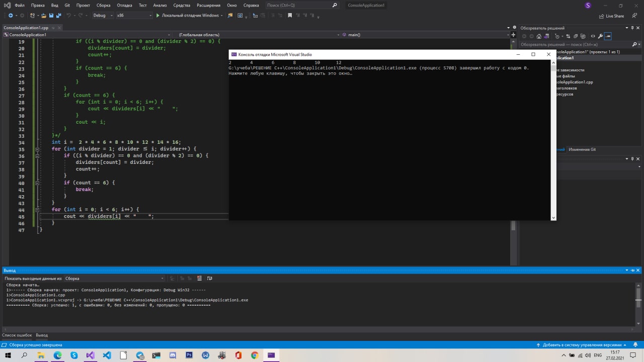Click Solution Explorer view code brackets icon
Screen dimensions: 644x362
point(593,36)
